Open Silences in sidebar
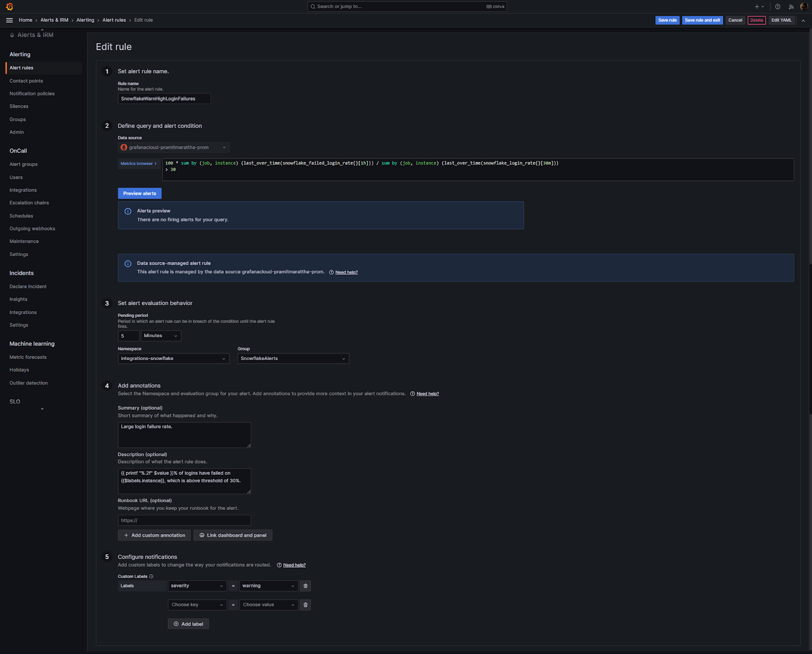This screenshot has height=654, width=812. click(19, 107)
